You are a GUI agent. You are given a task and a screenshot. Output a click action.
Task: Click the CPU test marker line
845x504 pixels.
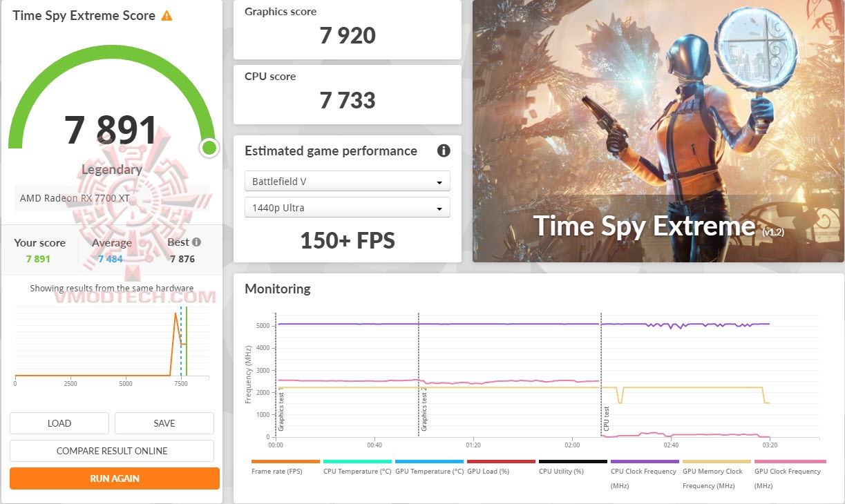coord(601,374)
